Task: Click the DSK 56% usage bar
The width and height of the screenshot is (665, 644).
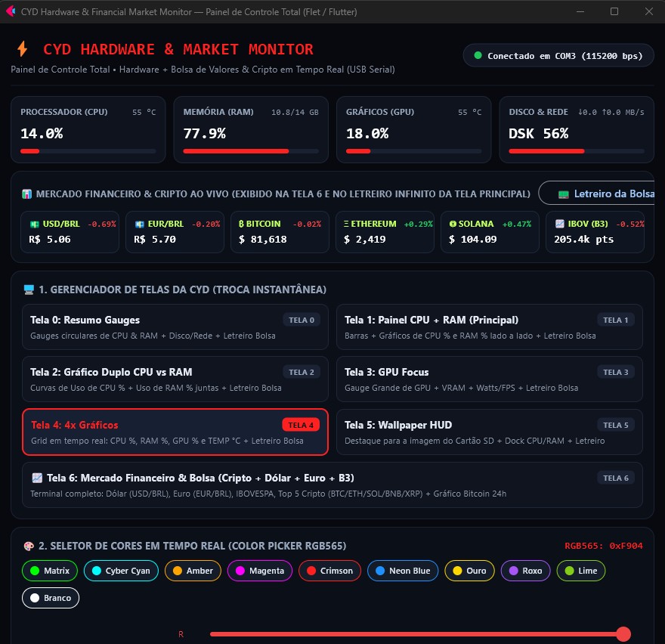Action: (x=577, y=151)
